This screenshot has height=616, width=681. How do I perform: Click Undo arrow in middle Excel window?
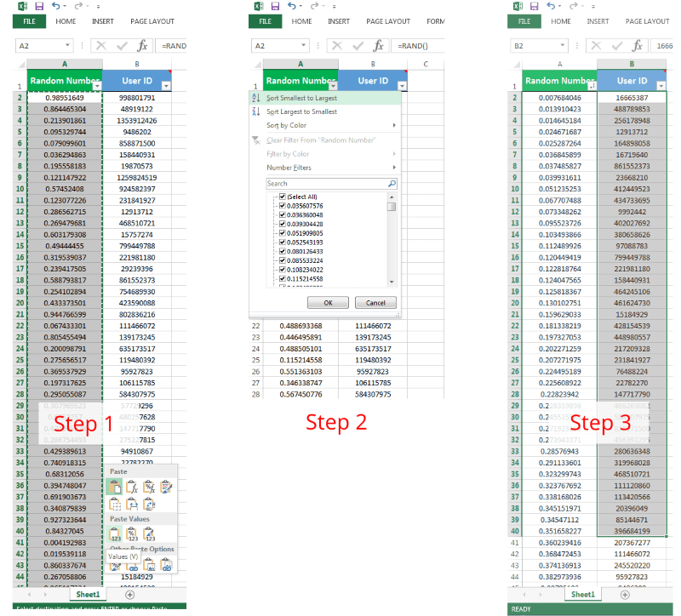pyautogui.click(x=292, y=6)
